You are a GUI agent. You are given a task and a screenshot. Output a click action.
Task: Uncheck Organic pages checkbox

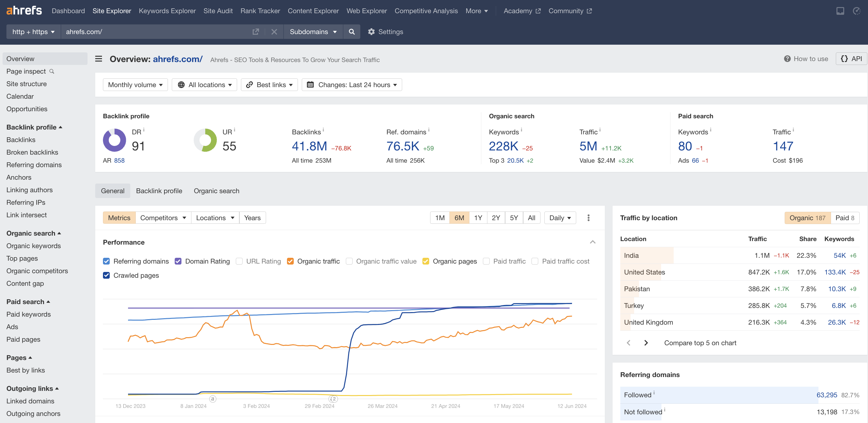[426, 261]
